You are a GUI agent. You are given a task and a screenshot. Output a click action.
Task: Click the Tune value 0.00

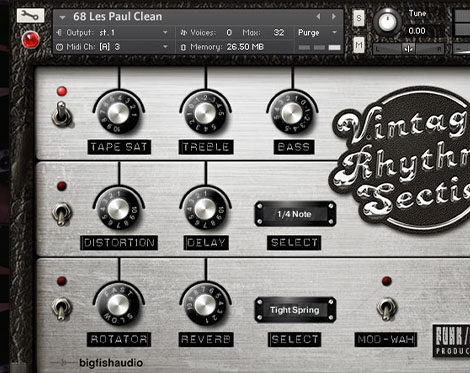tap(417, 31)
